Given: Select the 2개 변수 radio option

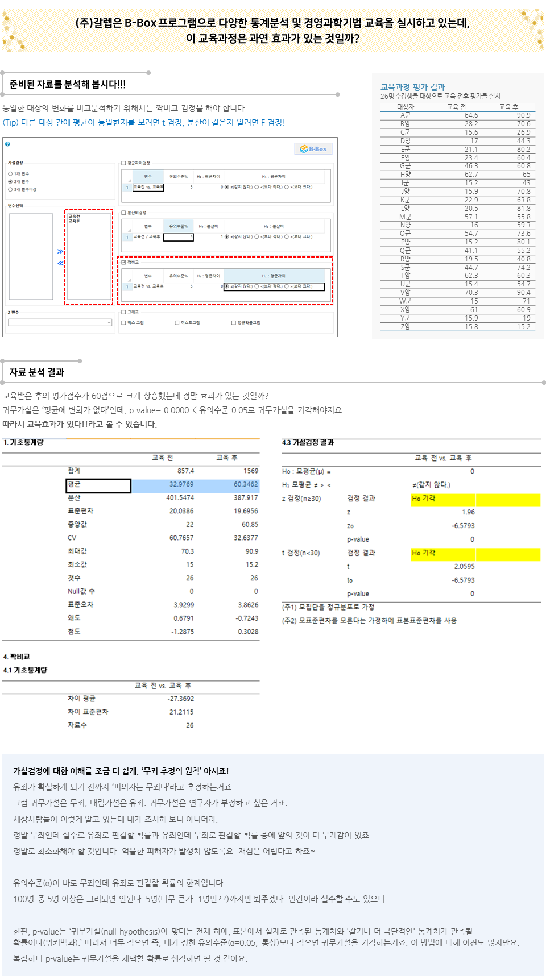Looking at the screenshot, I should 10,182.
